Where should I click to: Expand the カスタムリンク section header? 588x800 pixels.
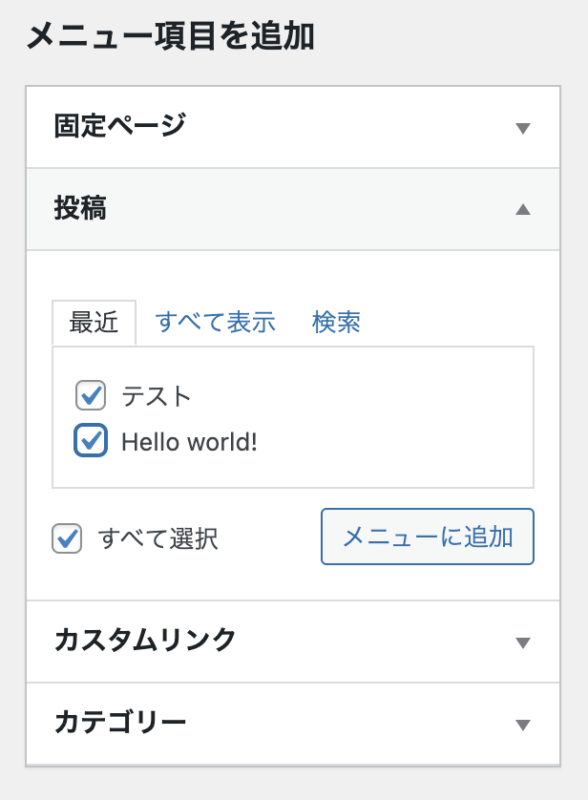click(293, 641)
